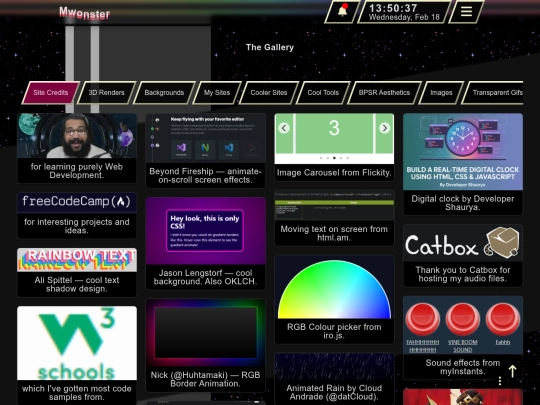Click the freeCodeCamp banner
Screen dimensions: 540x405
77,202
